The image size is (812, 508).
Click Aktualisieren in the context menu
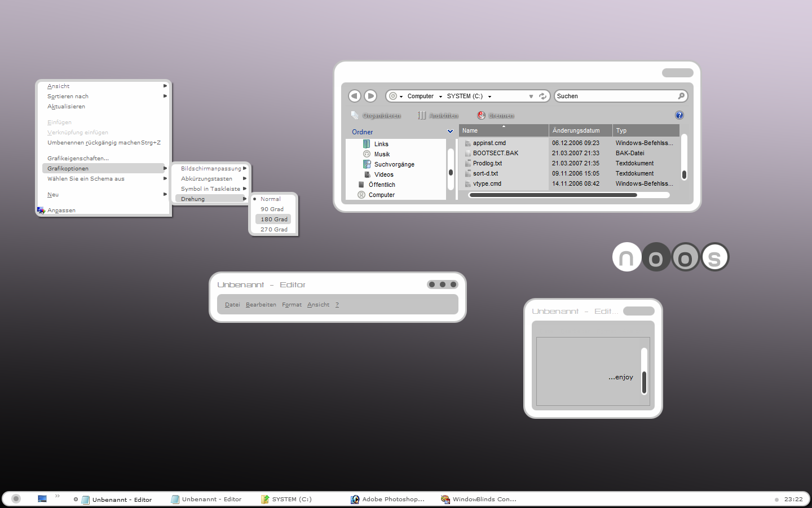pos(67,107)
